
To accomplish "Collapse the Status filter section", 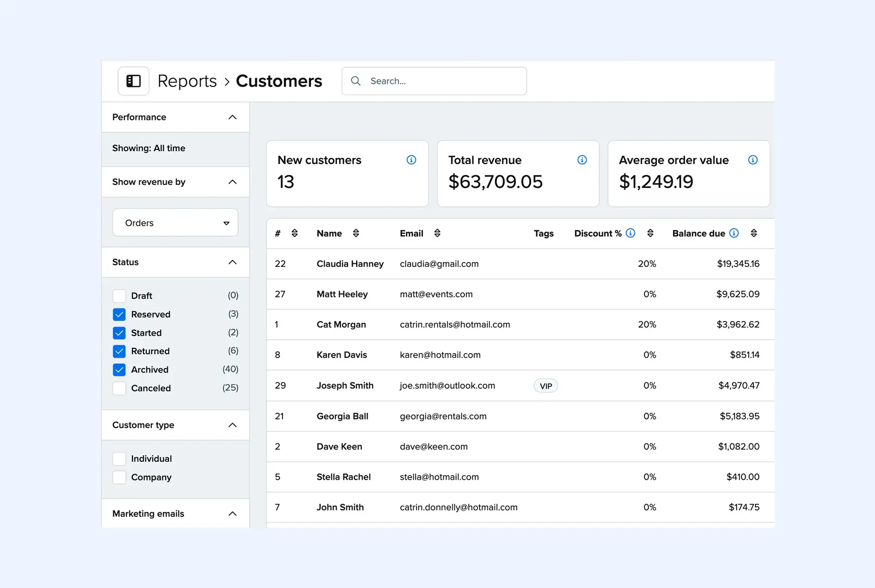I will click(x=232, y=262).
